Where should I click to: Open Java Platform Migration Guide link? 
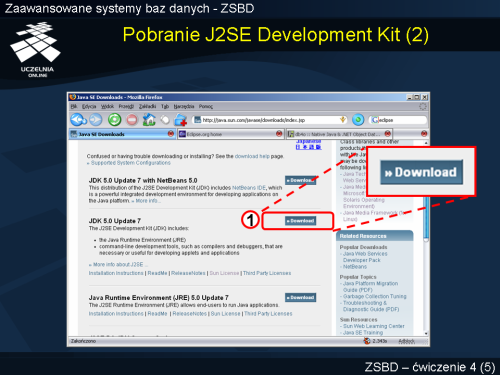click(370, 287)
